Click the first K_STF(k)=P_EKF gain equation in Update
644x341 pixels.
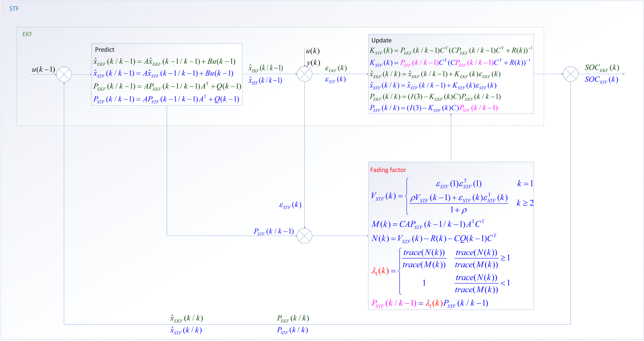click(x=451, y=51)
